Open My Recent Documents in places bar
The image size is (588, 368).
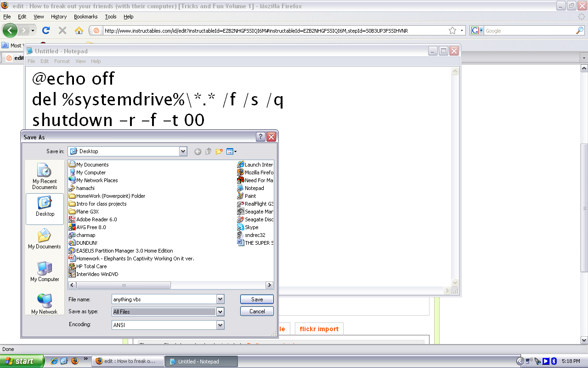[45, 176]
